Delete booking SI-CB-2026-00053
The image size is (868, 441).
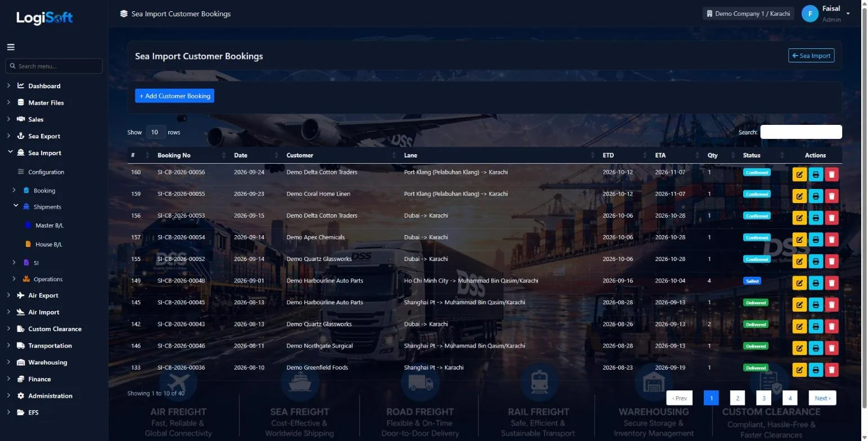(831, 218)
